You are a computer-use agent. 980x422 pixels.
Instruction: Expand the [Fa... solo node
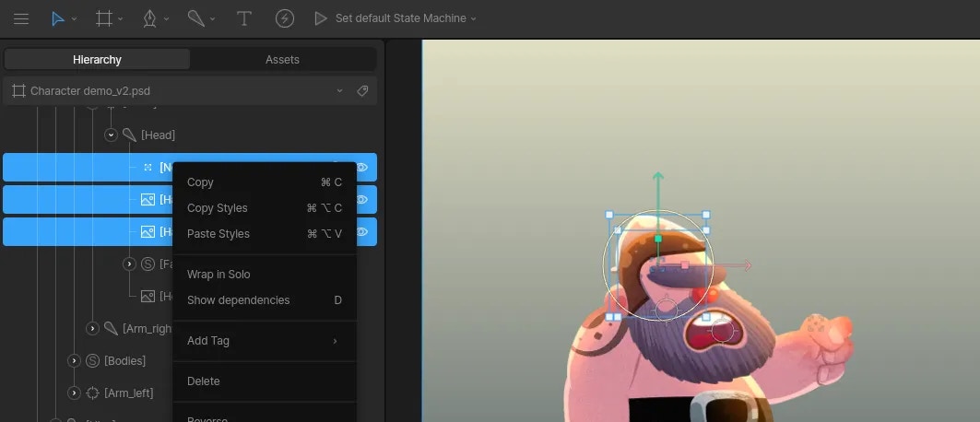pyautogui.click(x=129, y=264)
